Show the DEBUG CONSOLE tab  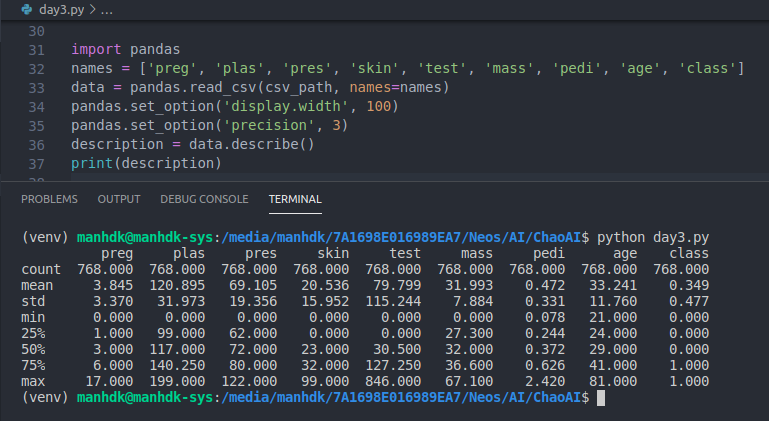click(x=205, y=199)
